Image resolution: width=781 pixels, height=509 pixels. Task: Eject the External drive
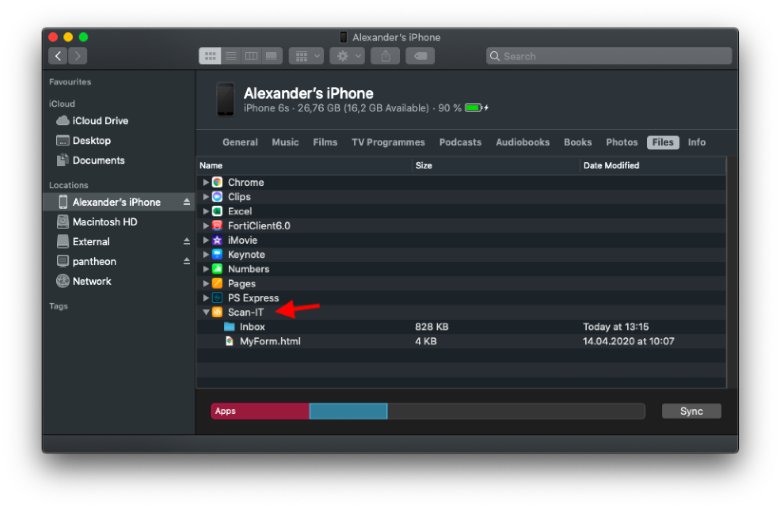tap(187, 242)
